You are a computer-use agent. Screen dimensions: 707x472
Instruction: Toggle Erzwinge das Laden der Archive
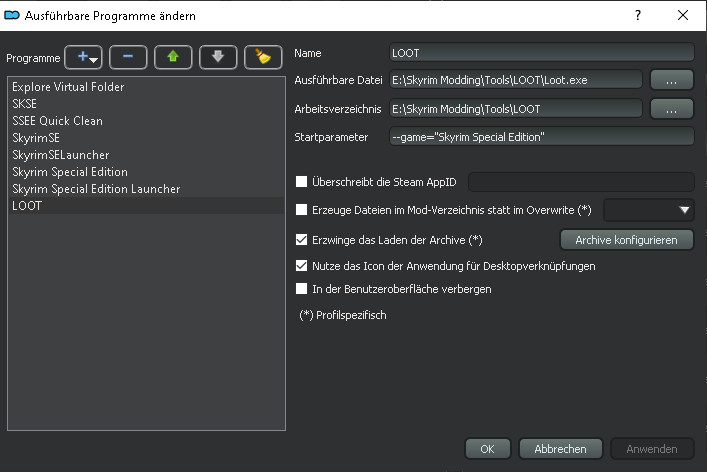302,240
